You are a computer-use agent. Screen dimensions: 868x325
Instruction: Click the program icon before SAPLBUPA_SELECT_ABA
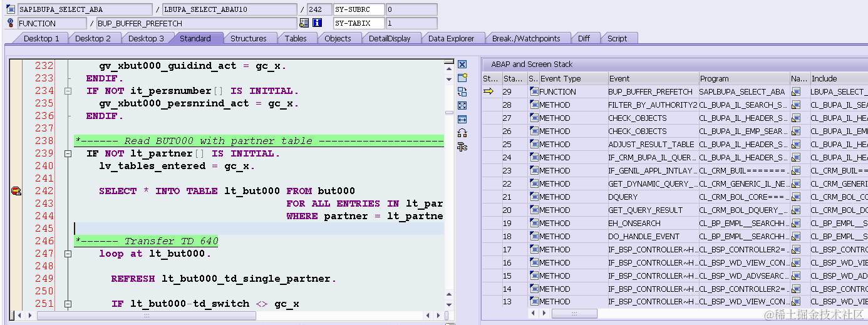tap(10, 9)
